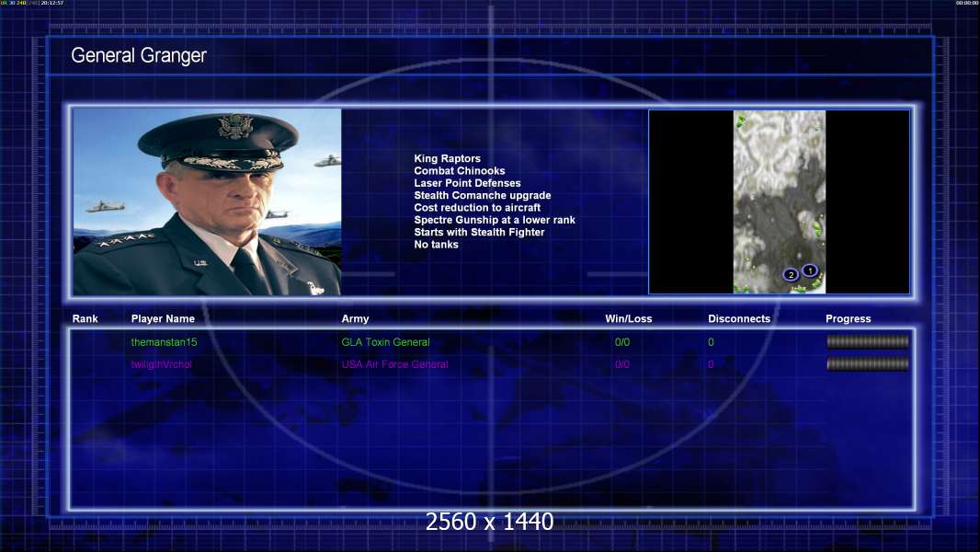Viewport: 980px width, 552px height.
Task: Click General Granger title text
Action: coord(139,55)
